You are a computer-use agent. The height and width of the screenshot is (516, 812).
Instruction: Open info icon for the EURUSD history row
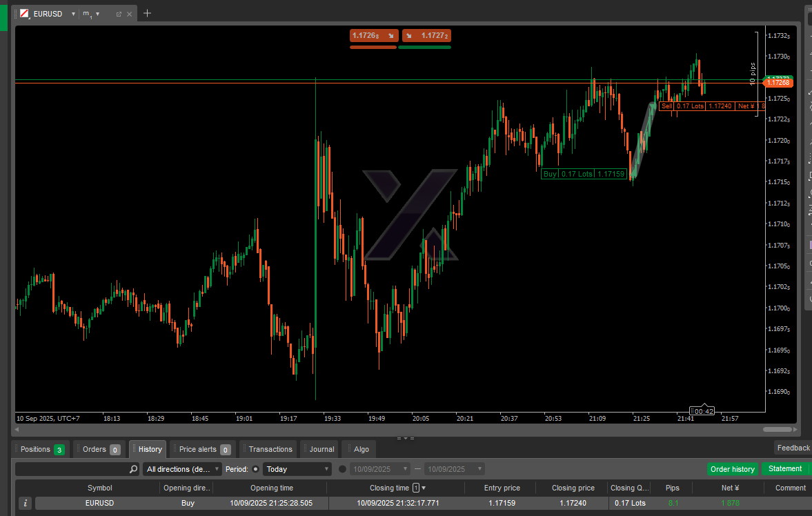(x=26, y=503)
